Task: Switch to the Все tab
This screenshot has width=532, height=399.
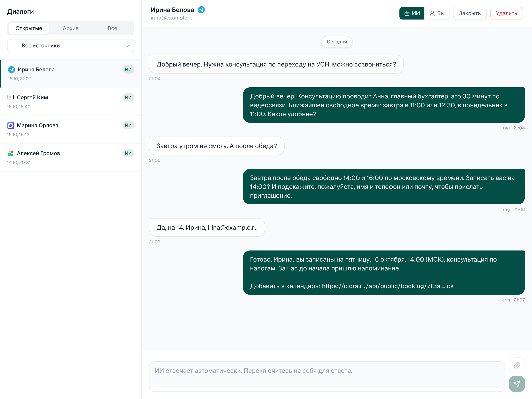Action: pos(112,28)
